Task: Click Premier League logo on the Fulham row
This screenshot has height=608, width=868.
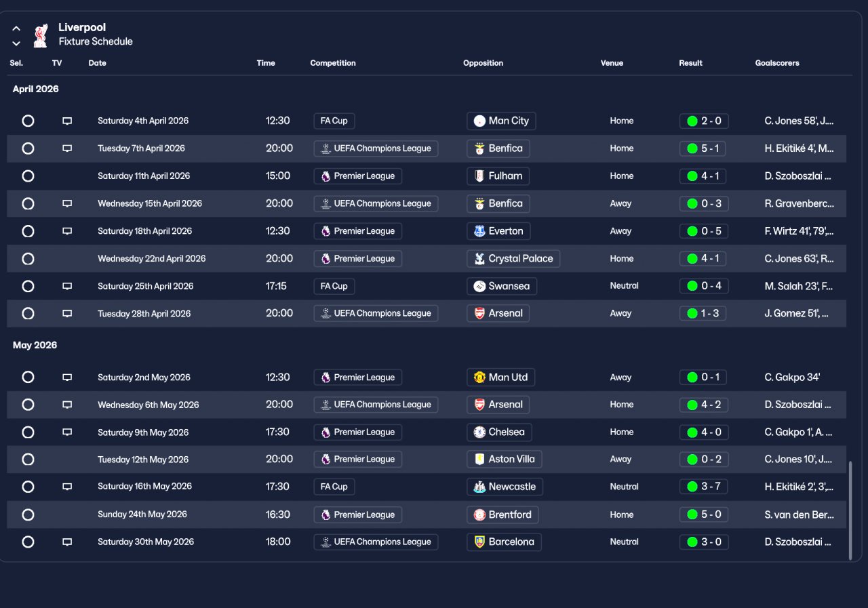Action: tap(325, 176)
